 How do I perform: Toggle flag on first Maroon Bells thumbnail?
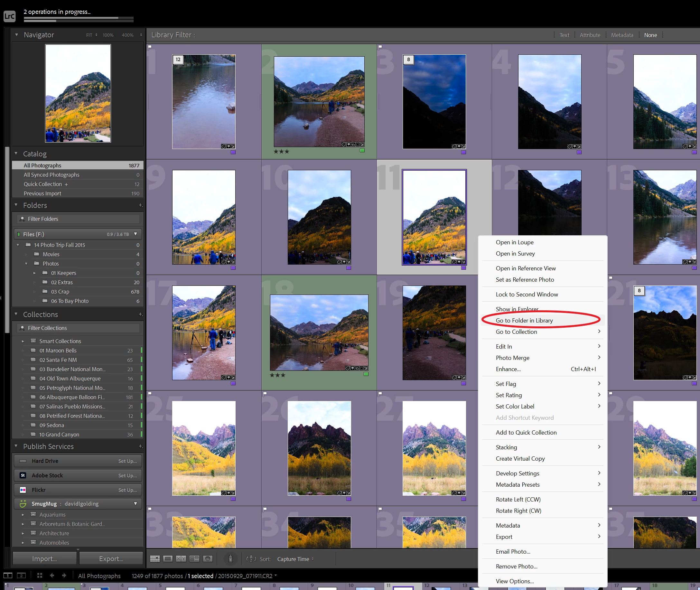[150, 47]
